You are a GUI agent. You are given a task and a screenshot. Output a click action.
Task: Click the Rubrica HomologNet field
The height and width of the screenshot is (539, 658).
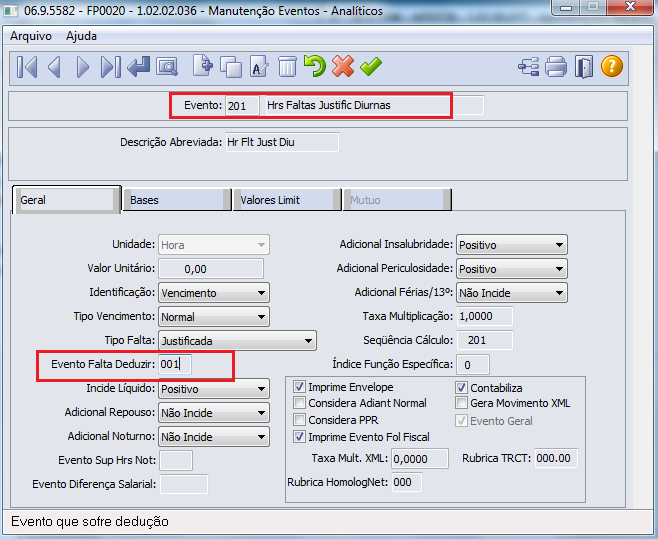pos(407,482)
